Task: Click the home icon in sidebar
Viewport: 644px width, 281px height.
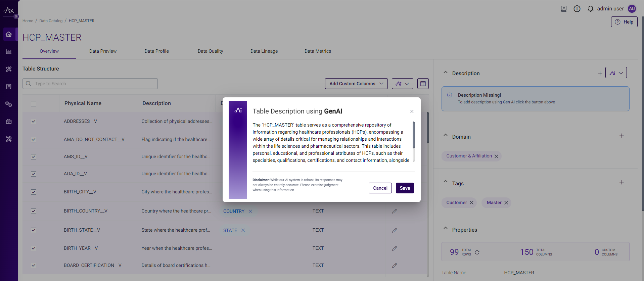Action: pos(9,34)
